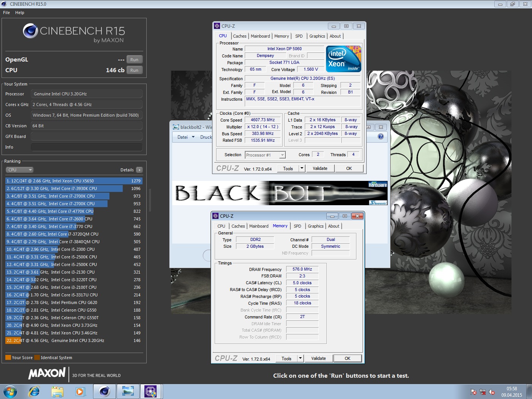This screenshot has width=532, height=399.
Task: Select ranking row Pentium G620
Action: (74, 302)
